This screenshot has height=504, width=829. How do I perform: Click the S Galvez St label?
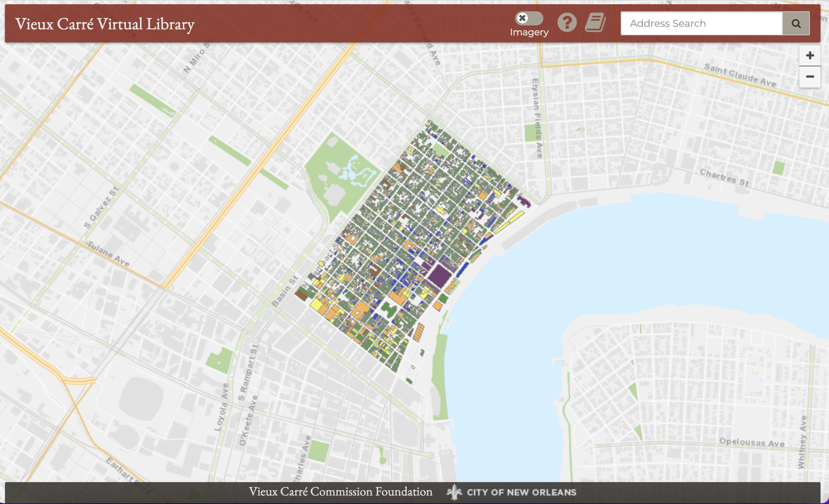pos(101,208)
